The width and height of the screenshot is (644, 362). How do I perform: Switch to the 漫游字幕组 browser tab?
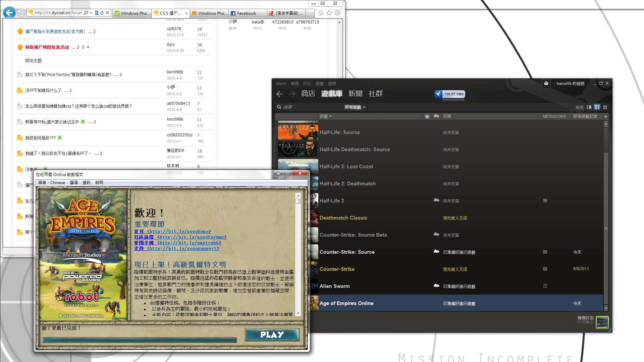287,13
